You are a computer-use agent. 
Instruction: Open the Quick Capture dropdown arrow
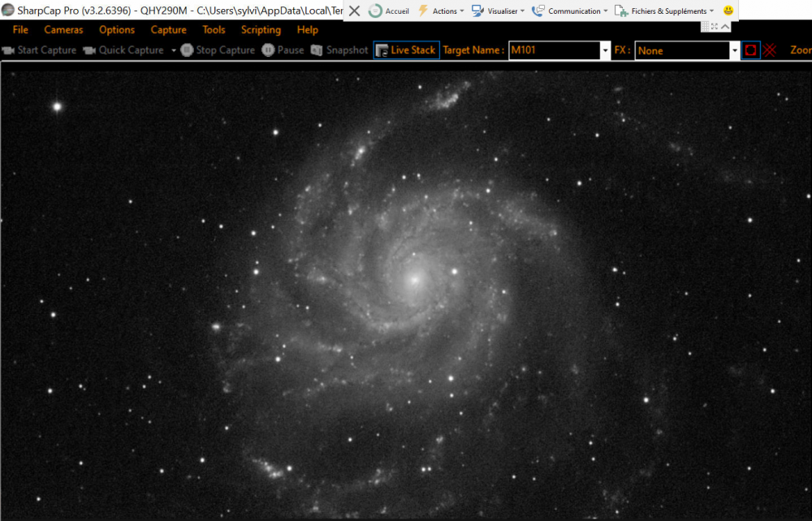coord(174,50)
